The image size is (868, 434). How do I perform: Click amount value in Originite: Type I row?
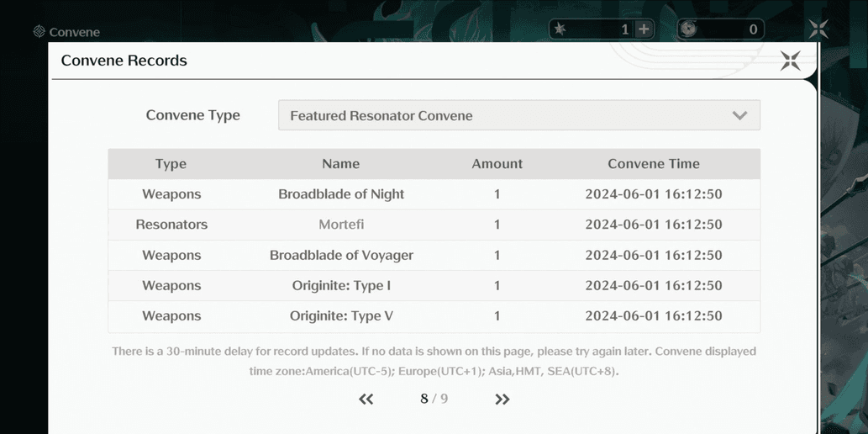(x=497, y=285)
